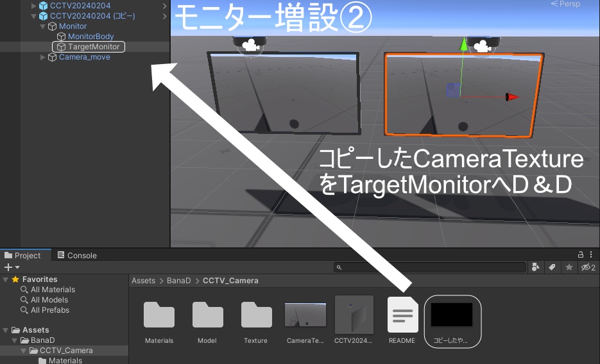Viewport: 600px width, 364px height.
Task: Select the Materials folder icon in grid
Action: [159, 315]
